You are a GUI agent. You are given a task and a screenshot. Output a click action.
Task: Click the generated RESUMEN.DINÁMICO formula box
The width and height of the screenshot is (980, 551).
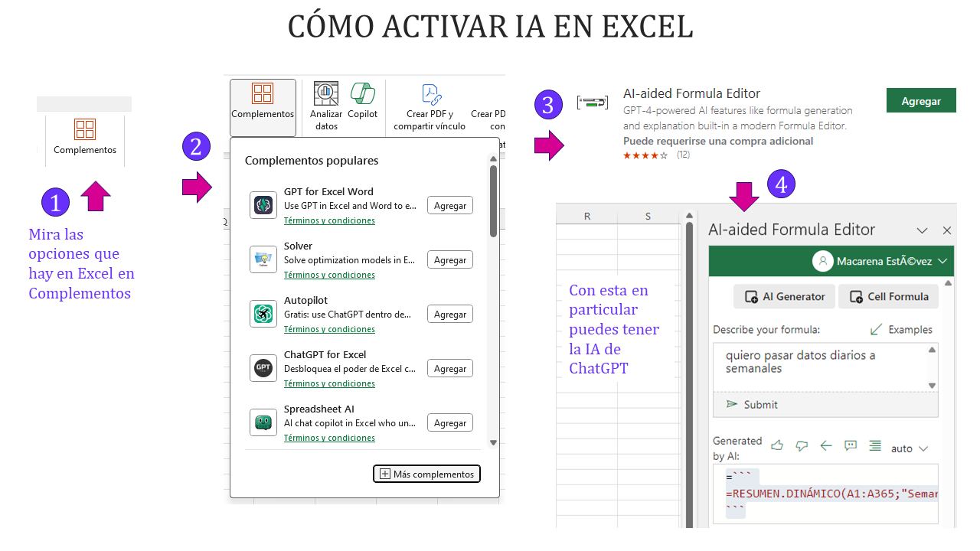[x=825, y=494]
